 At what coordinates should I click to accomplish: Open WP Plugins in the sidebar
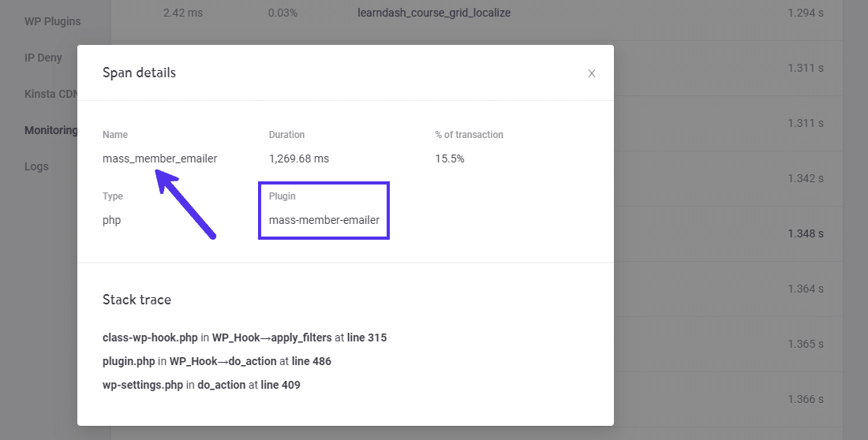click(x=52, y=21)
